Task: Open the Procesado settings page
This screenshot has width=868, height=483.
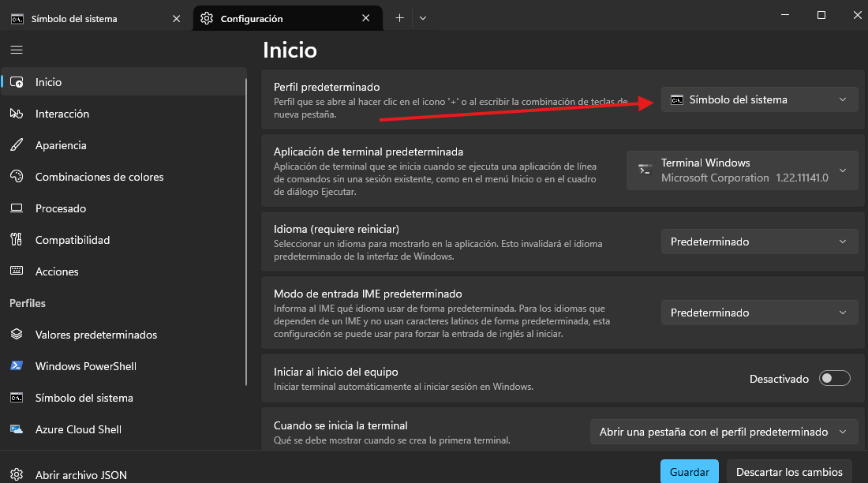Action: (x=123, y=208)
